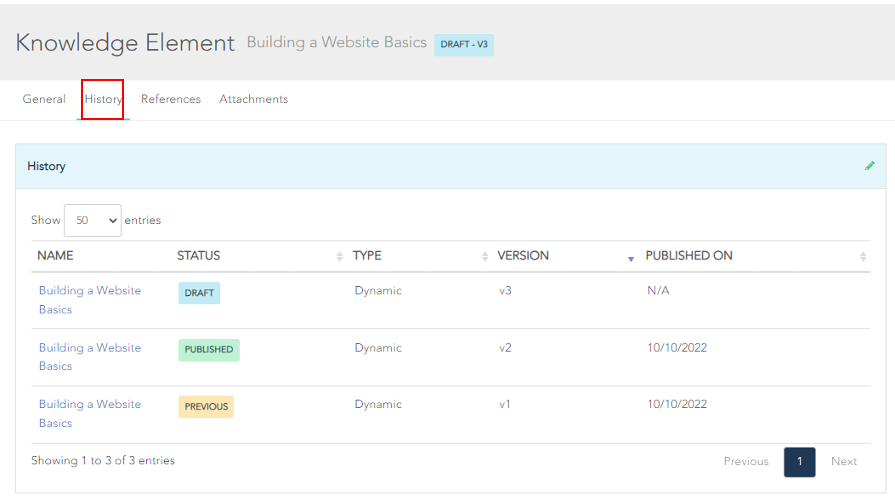Viewport: 895px width, 502px height.
Task: Click the DRAFT - V3 header badge
Action: pyautogui.click(x=464, y=45)
